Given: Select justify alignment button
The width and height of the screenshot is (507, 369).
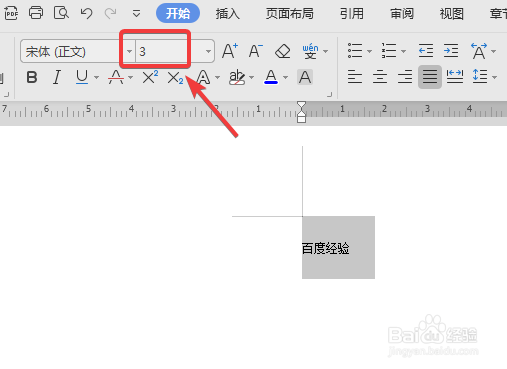Looking at the screenshot, I should point(430,77).
